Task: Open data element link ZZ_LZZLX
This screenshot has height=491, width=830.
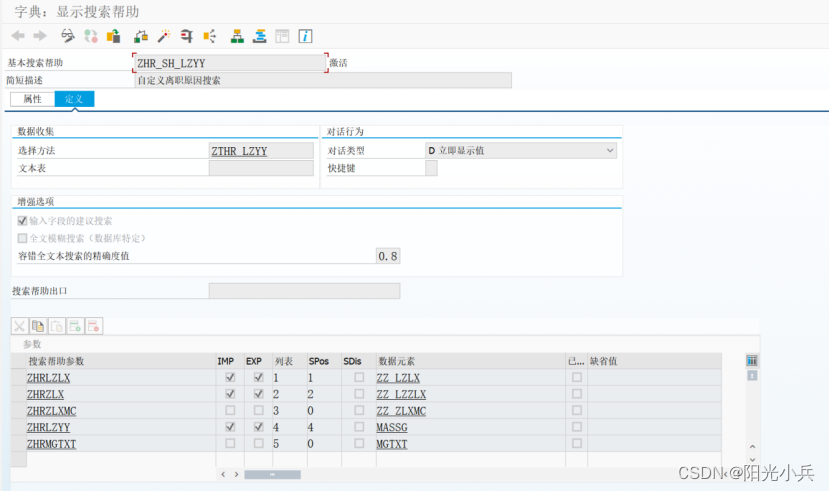Action: click(x=401, y=394)
